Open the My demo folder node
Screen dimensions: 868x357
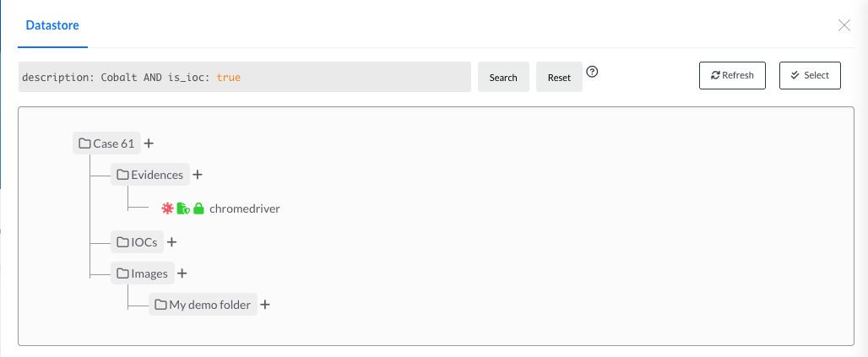[203, 305]
